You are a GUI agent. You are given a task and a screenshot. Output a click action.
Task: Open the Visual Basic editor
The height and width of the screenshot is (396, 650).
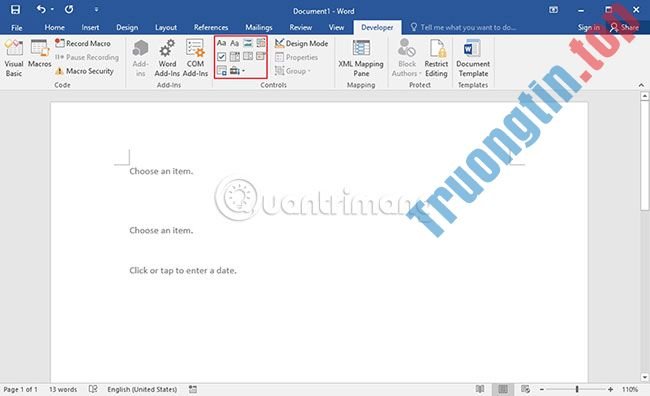point(14,58)
